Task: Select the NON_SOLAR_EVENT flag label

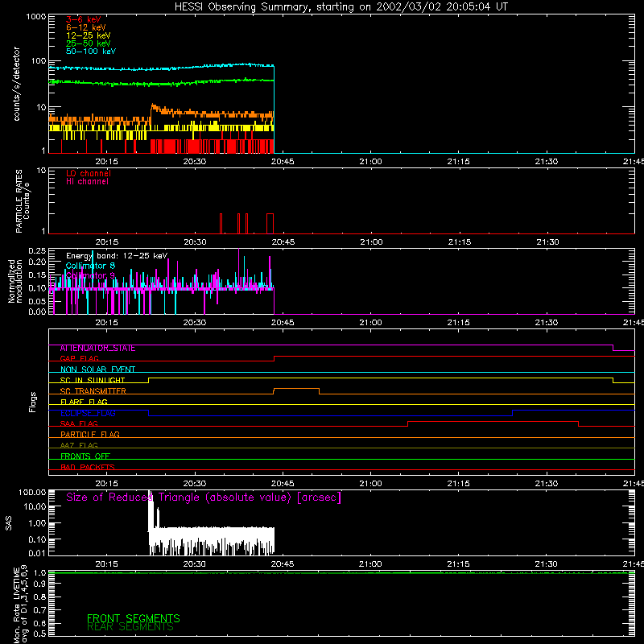Action: pyautogui.click(x=97, y=369)
